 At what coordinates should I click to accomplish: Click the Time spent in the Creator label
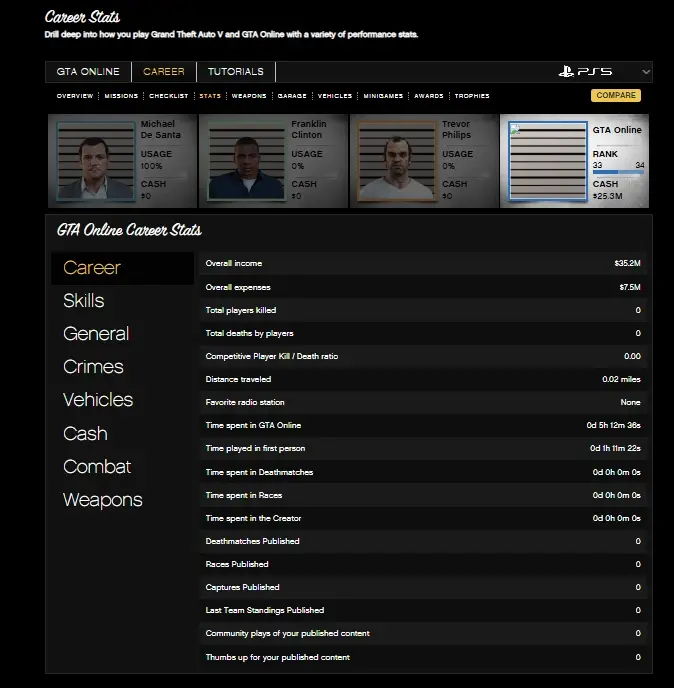click(253, 518)
